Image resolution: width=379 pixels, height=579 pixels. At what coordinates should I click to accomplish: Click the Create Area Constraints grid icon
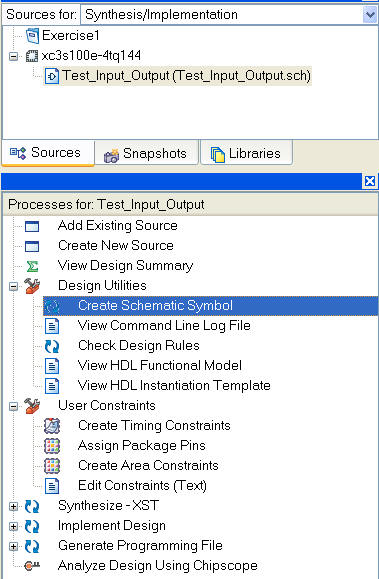point(52,466)
